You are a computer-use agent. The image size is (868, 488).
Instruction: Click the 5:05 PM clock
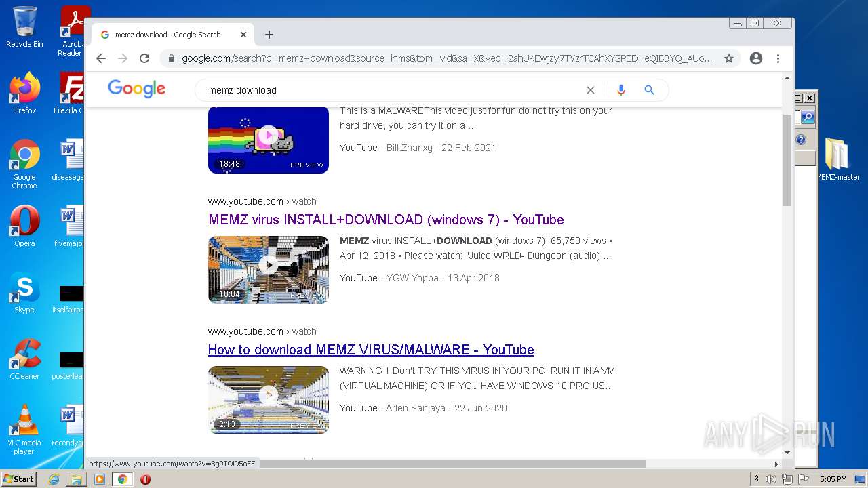[833, 479]
